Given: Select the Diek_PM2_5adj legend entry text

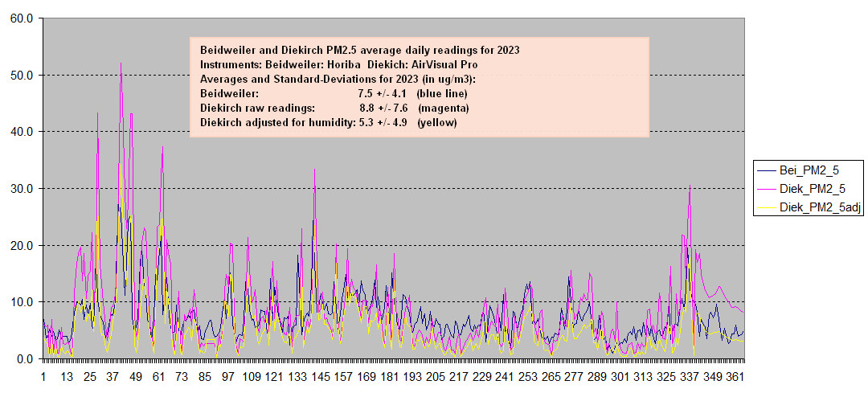Looking at the screenshot, I should pyautogui.click(x=817, y=207).
